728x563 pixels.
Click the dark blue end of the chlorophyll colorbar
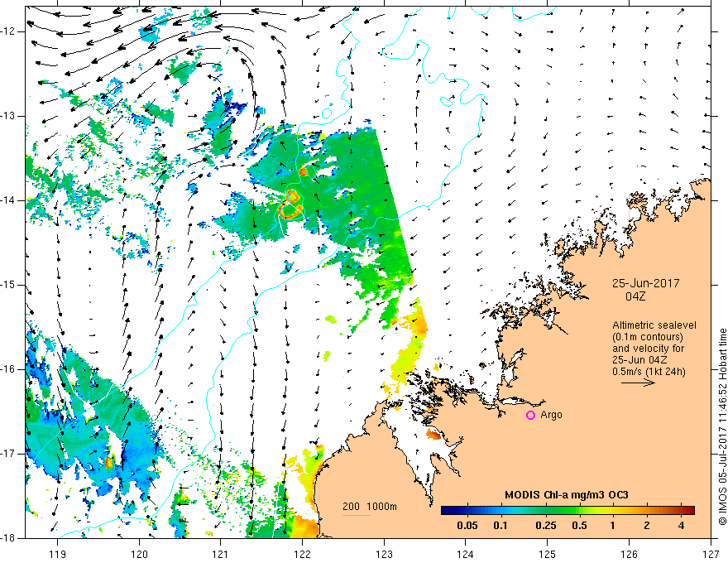pyautogui.click(x=447, y=511)
